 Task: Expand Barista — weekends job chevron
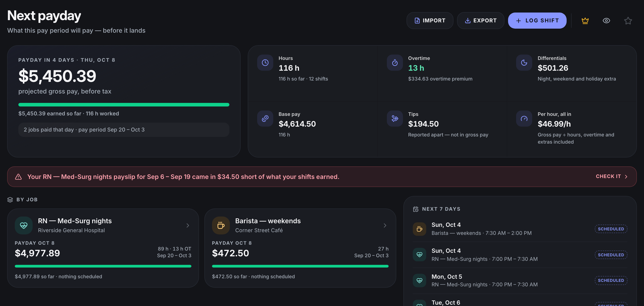[x=385, y=225]
